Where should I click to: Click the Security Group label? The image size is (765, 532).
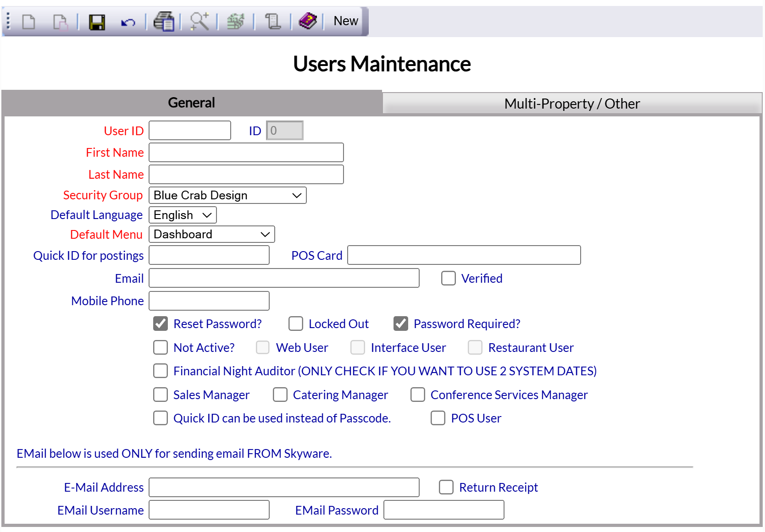click(x=103, y=195)
